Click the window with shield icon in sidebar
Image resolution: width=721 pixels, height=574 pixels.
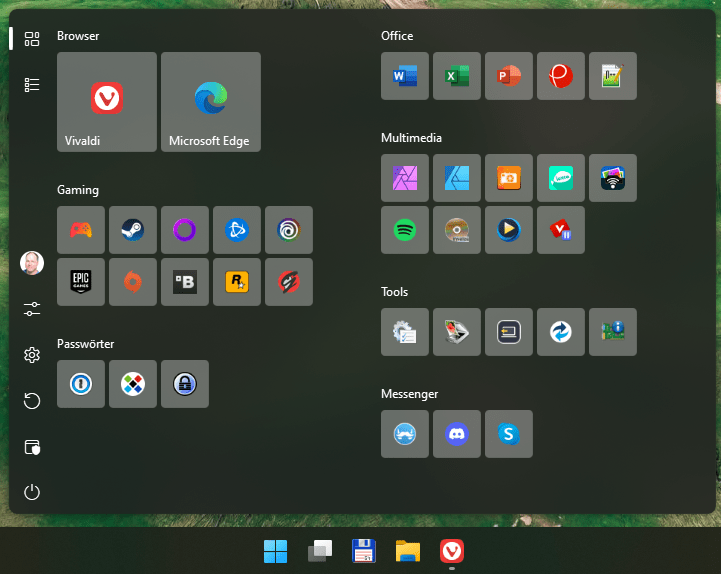click(x=32, y=447)
